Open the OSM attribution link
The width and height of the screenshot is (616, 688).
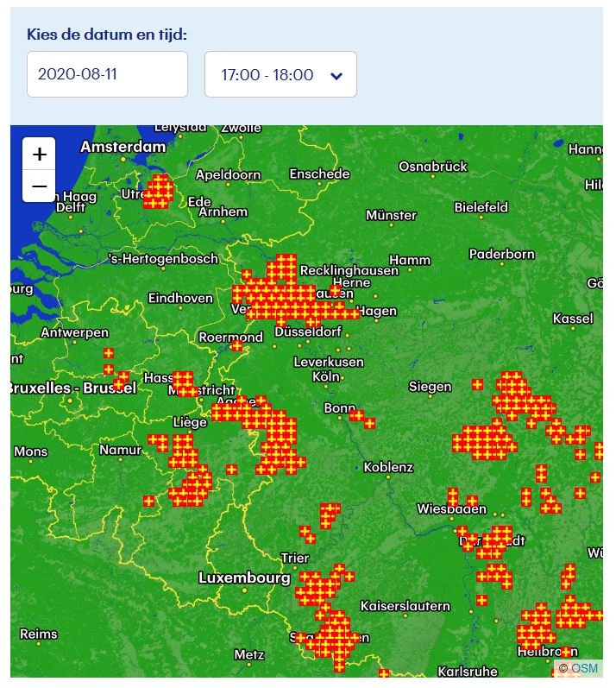pyautogui.click(x=583, y=668)
